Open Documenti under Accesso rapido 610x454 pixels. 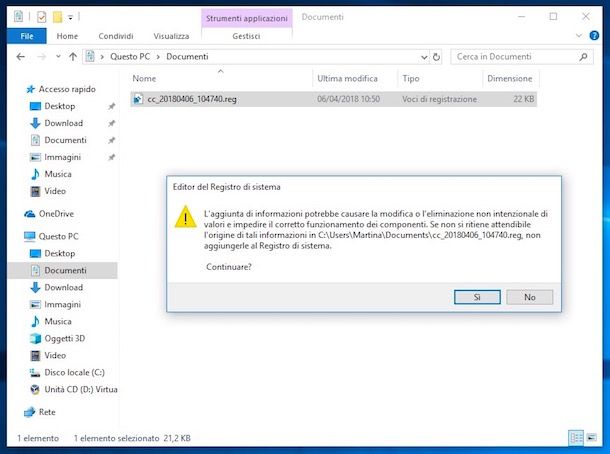[x=65, y=140]
